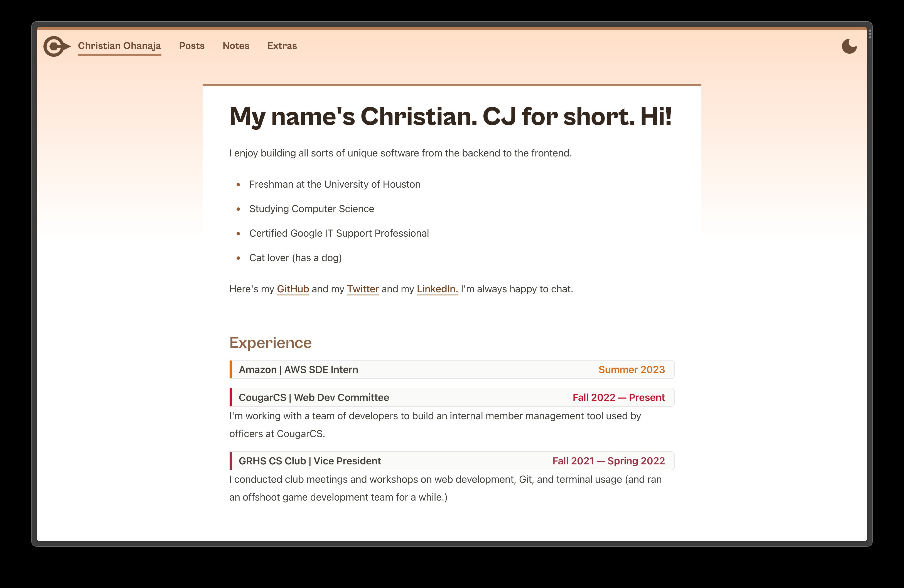The height and width of the screenshot is (588, 904).
Task: Open the Posts page
Action: point(192,46)
